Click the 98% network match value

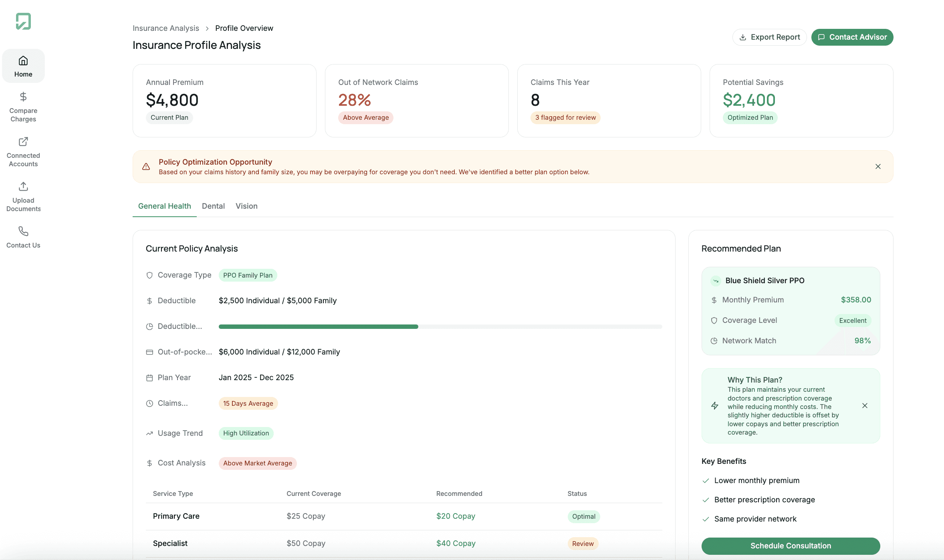click(x=863, y=341)
